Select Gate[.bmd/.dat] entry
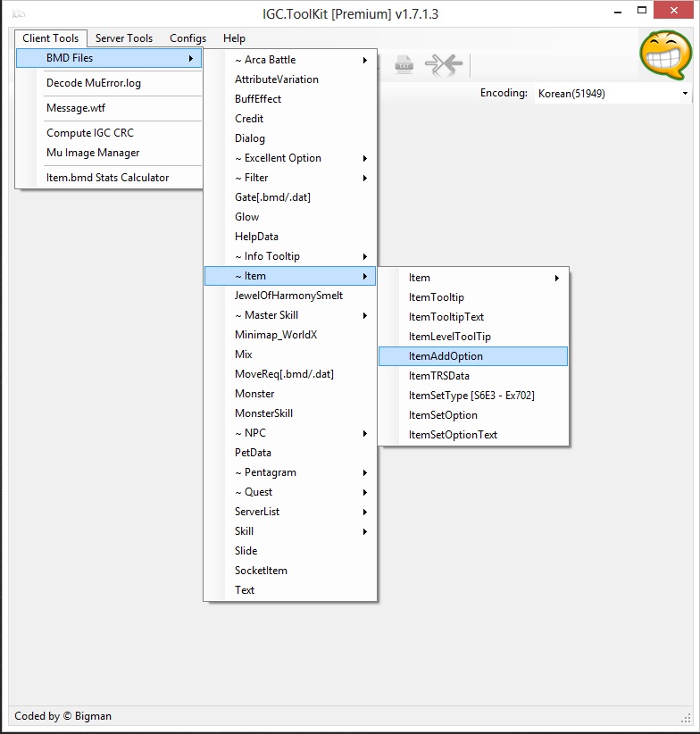Image resolution: width=700 pixels, height=734 pixels. point(290,197)
